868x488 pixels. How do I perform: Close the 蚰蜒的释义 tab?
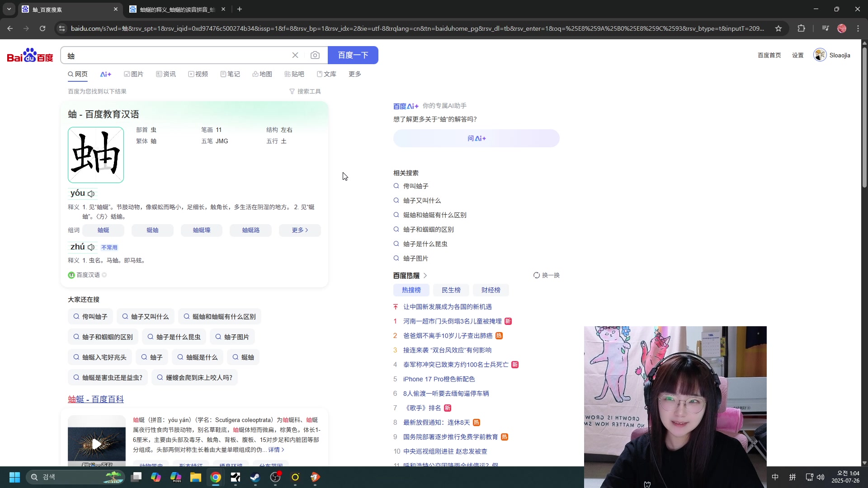point(223,9)
